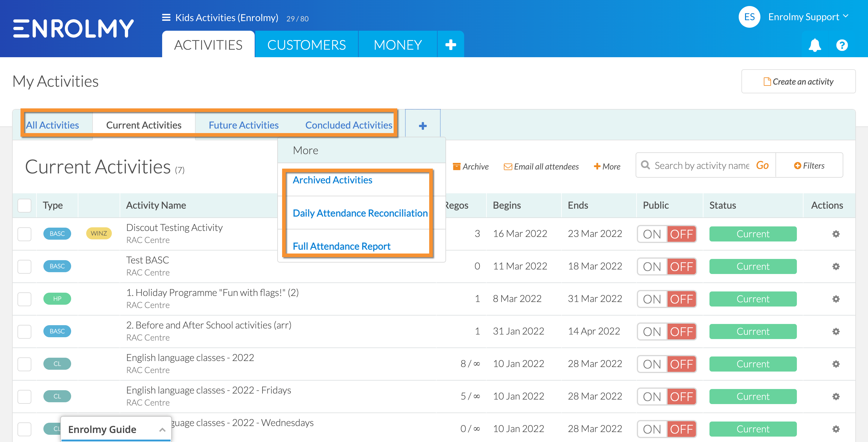Open English language classes - 2022 - Fridays
Viewport: 868px width, 442px height.
click(209, 390)
